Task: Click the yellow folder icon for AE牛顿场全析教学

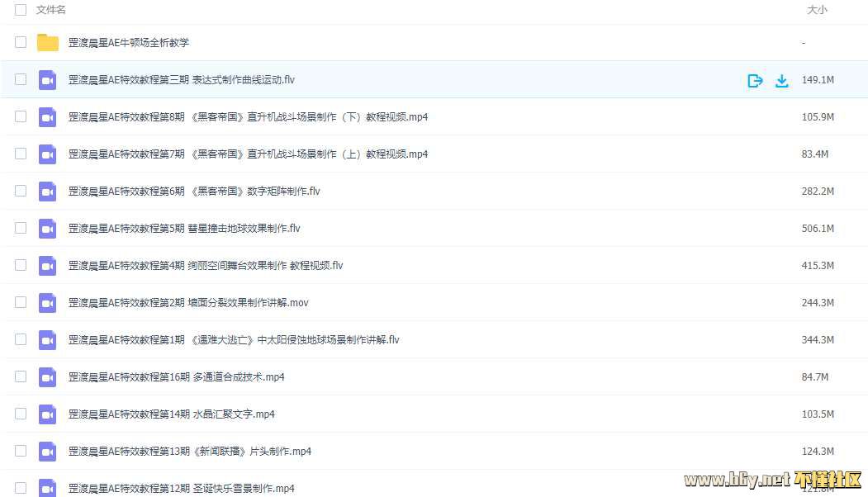Action: 48,43
